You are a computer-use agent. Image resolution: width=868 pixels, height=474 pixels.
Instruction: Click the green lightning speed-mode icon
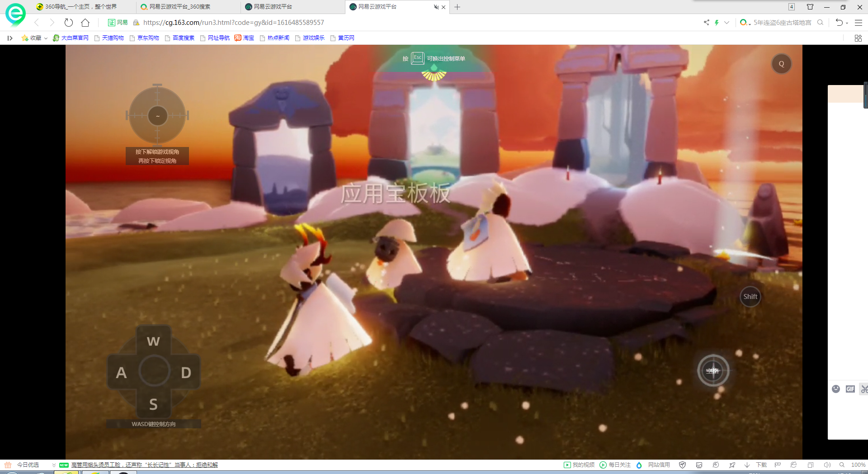[717, 23]
